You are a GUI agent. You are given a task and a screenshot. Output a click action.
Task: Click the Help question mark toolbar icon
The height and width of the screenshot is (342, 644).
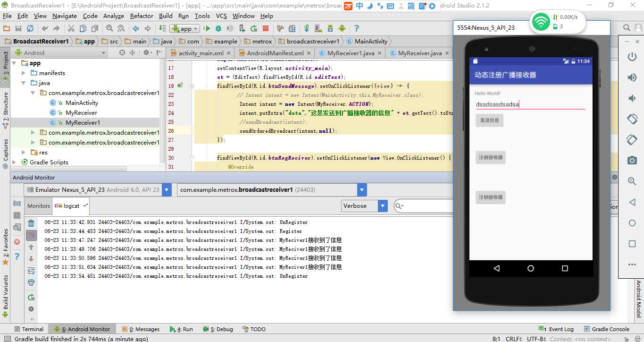[357, 28]
